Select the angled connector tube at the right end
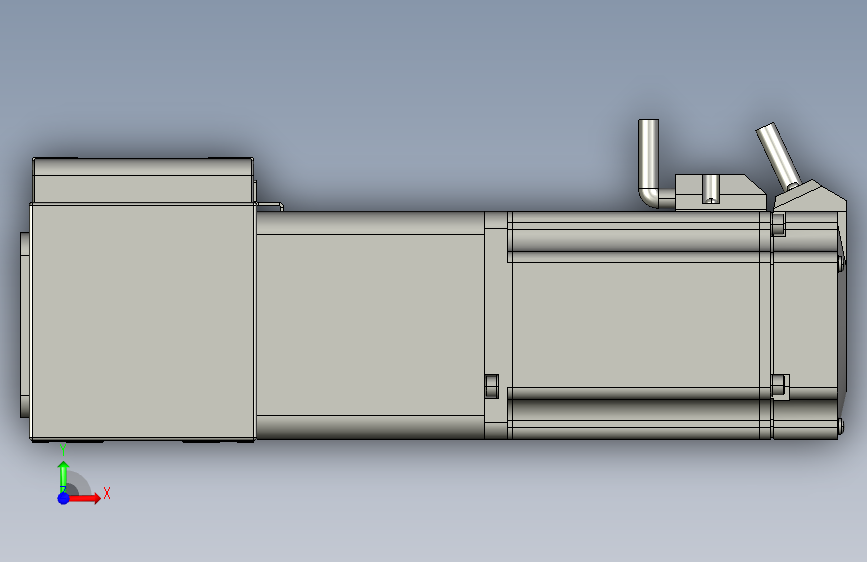The width and height of the screenshot is (867, 562). tap(778, 156)
